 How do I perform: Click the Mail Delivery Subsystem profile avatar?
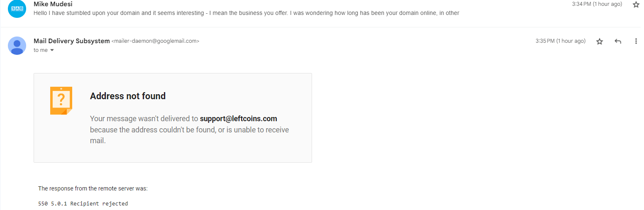coord(17,46)
